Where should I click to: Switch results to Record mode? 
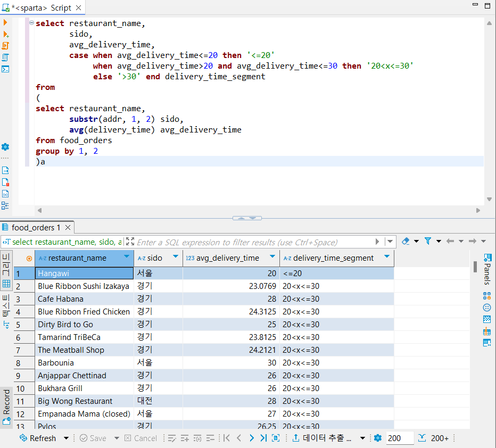click(6, 407)
